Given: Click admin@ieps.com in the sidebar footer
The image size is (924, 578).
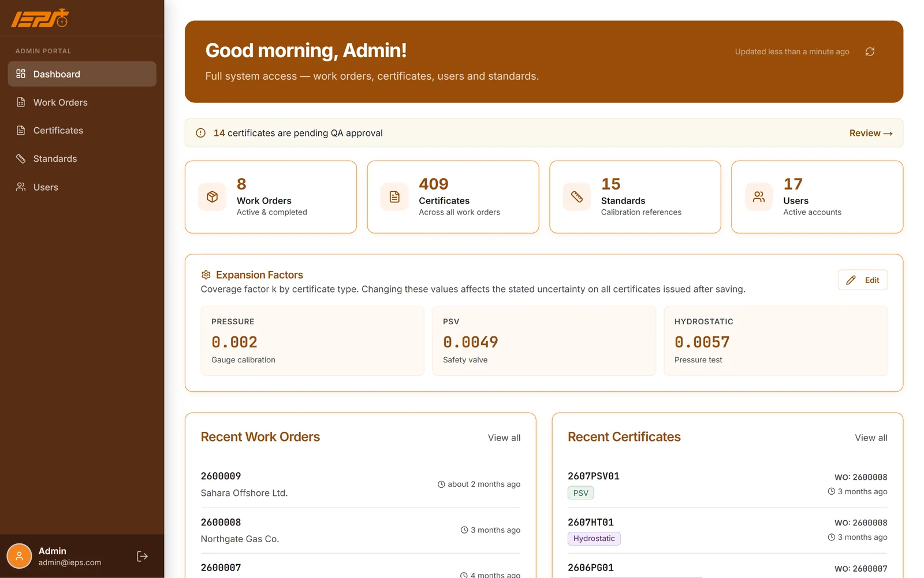Looking at the screenshot, I should [70, 562].
